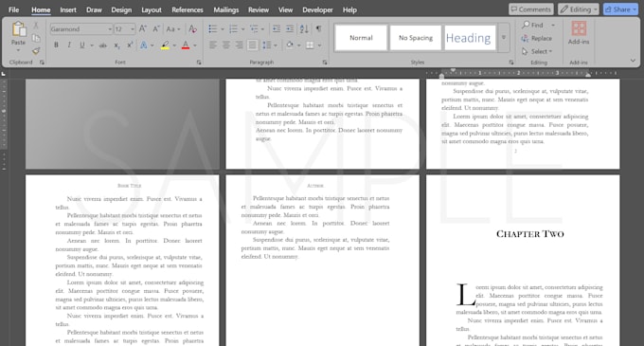
Task: Select the Format Painter brush
Action: tap(36, 51)
